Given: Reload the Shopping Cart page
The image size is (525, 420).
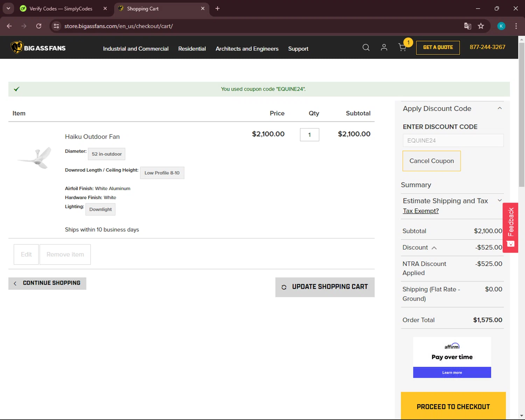Looking at the screenshot, I should (x=39, y=26).
